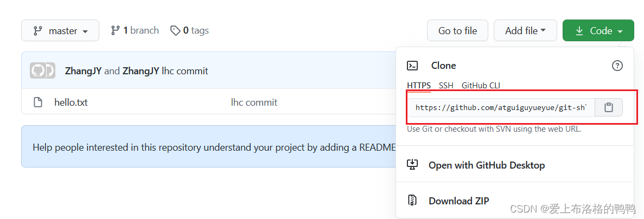The image size is (644, 219).
Task: Switch to the GitHub CLI tab
Action: click(481, 86)
